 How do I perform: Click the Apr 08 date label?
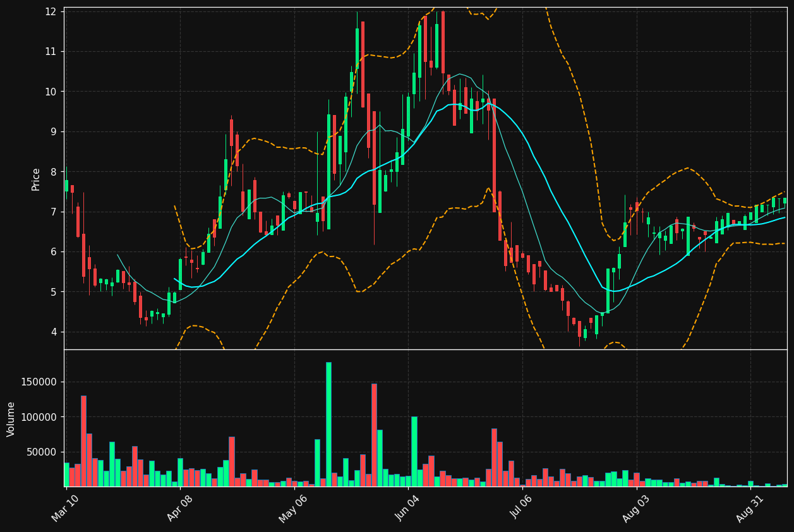(179, 508)
